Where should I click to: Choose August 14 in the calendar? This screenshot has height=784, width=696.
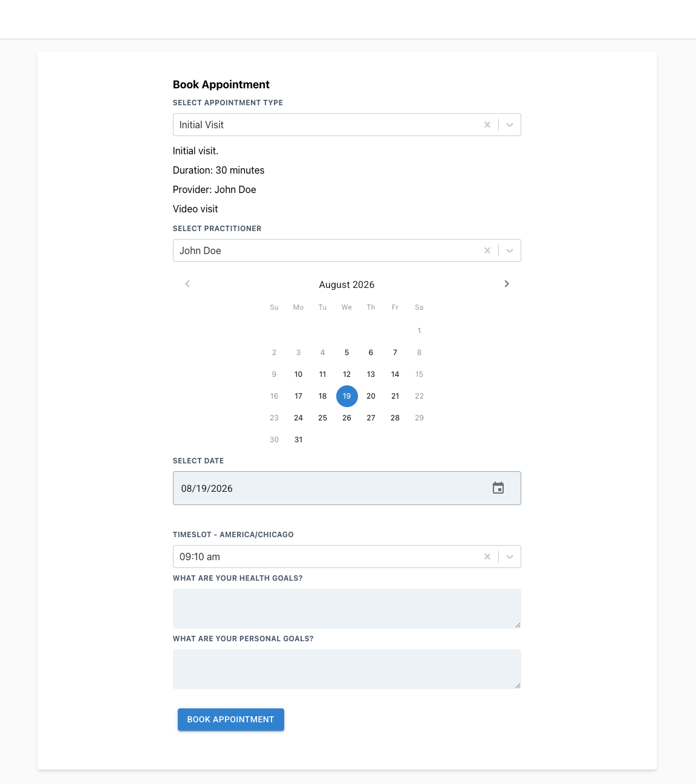[x=395, y=374]
